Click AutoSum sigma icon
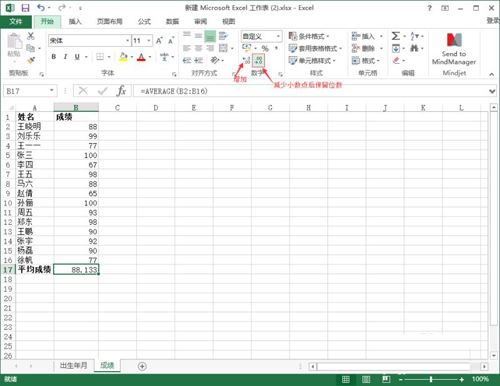500x386 pixels. (x=396, y=36)
